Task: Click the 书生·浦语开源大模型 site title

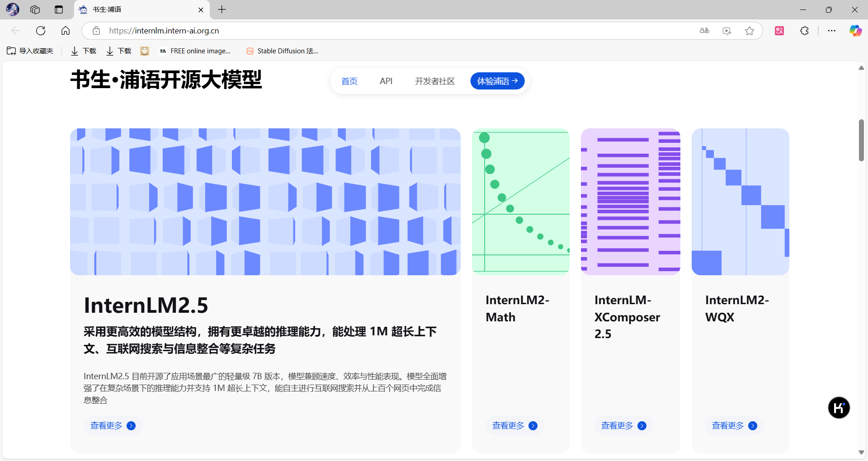Action: (166, 80)
